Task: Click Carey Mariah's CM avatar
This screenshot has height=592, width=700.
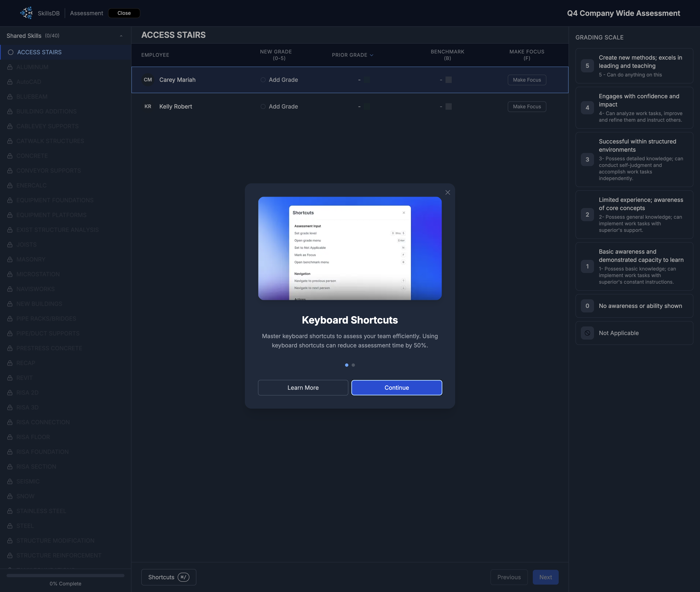Action: pos(148,80)
